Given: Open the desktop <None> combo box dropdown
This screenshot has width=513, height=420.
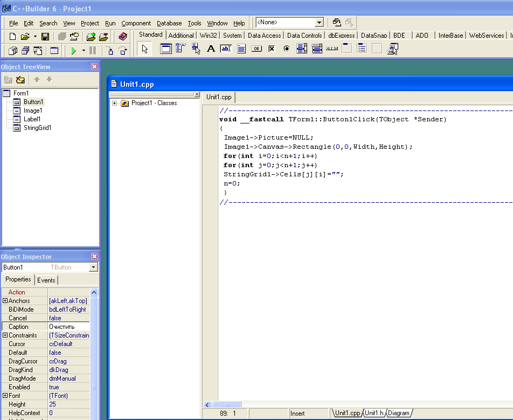Looking at the screenshot, I should 319,22.
